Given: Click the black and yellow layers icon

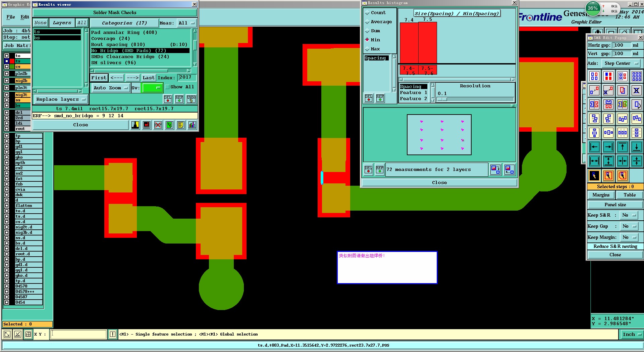Looking at the screenshot, I should point(135,125).
